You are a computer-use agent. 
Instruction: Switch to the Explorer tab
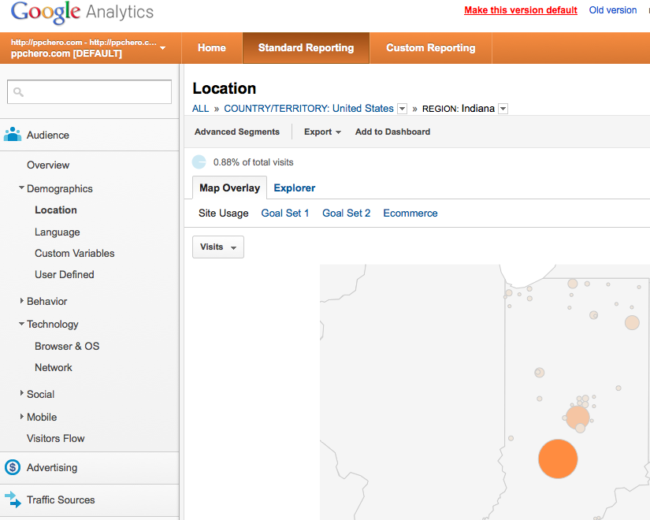[294, 188]
